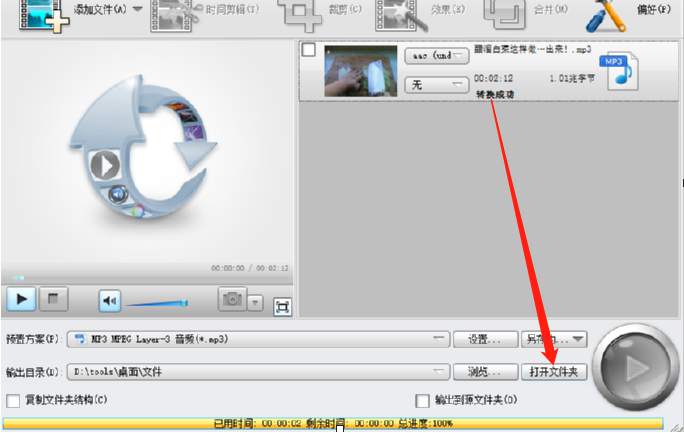Select the 偏好(P) toolbar label
This screenshot has height=433, width=684.
click(x=653, y=9)
